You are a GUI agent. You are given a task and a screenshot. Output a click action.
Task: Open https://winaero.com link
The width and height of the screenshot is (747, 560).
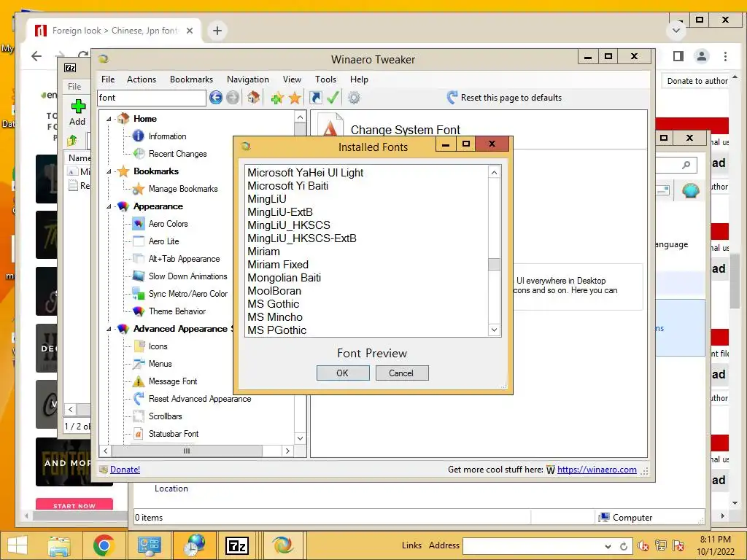pyautogui.click(x=597, y=470)
